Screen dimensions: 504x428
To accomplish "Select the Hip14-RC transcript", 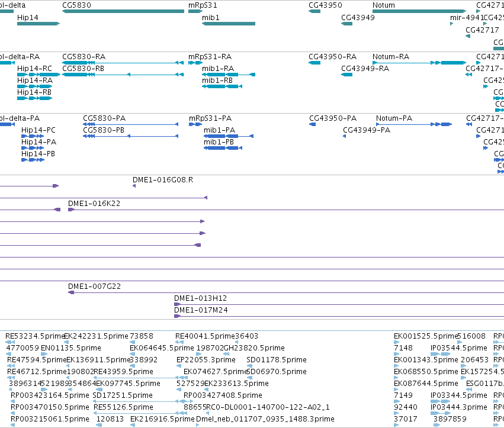I will [x=38, y=75].
